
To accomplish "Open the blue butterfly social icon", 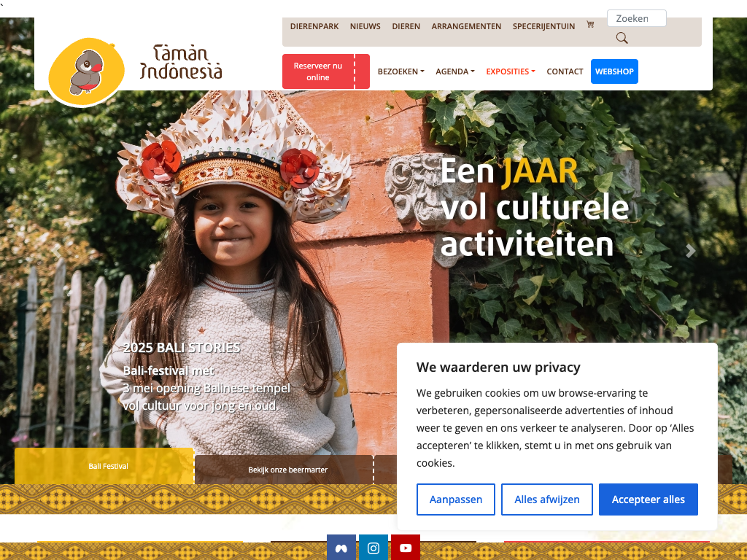I will 341,548.
